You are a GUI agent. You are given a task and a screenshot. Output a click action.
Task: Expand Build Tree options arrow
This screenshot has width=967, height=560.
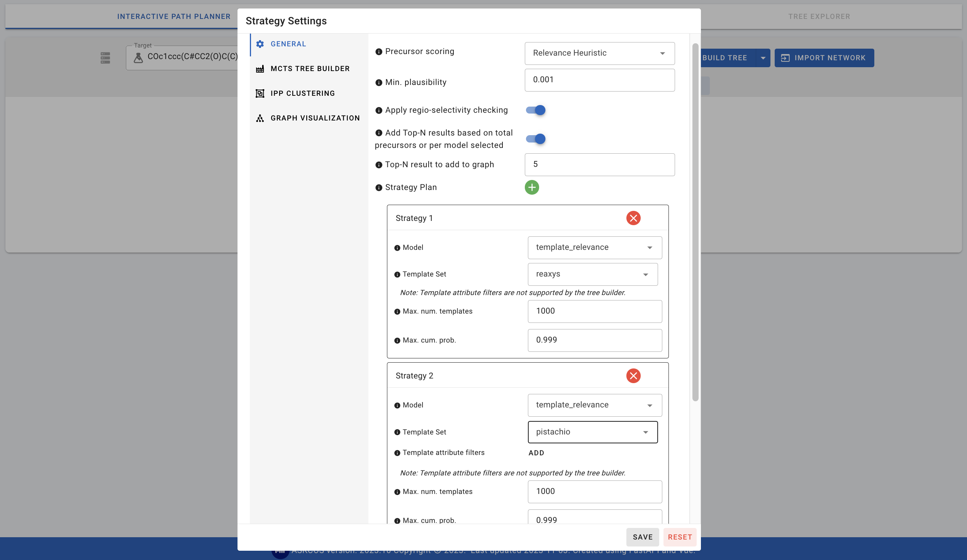[763, 58]
